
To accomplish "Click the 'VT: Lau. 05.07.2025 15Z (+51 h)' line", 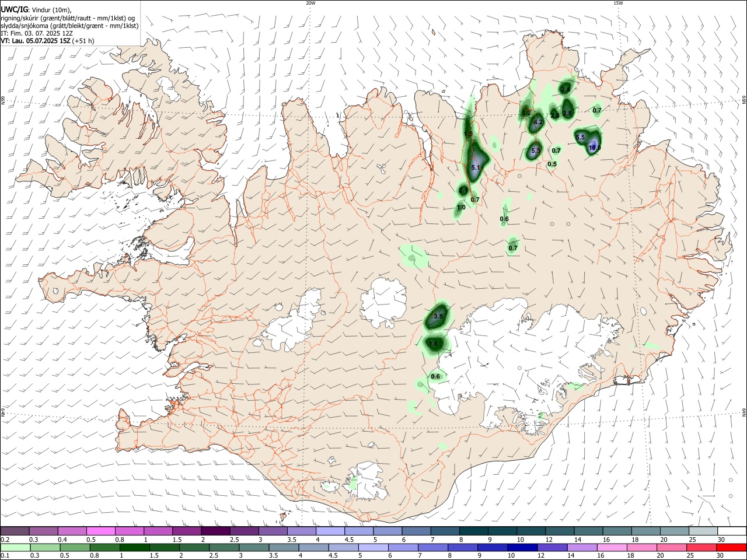I will pos(47,41).
